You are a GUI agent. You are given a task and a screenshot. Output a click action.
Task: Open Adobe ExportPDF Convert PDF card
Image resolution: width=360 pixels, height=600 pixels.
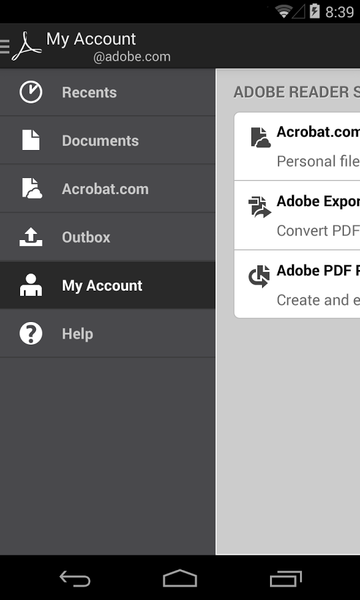[297, 215]
